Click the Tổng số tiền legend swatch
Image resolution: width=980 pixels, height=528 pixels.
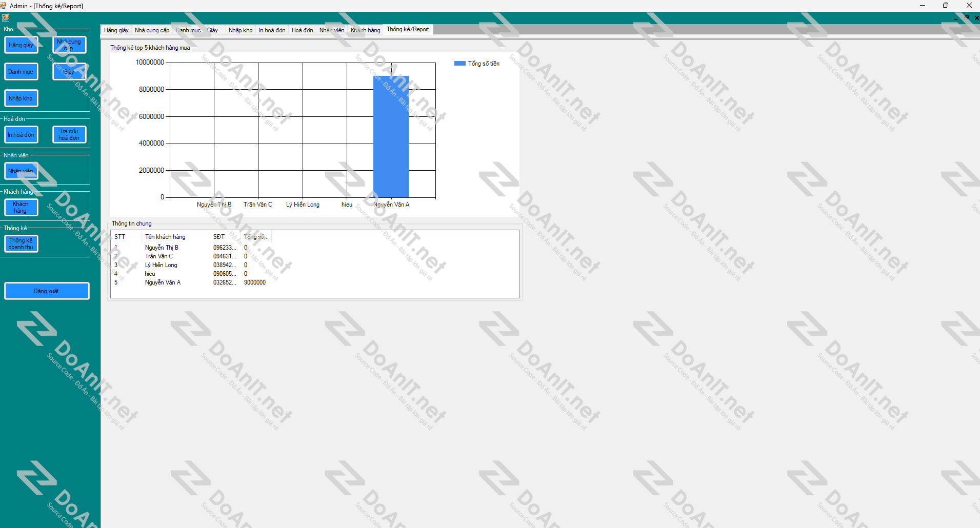pos(460,64)
